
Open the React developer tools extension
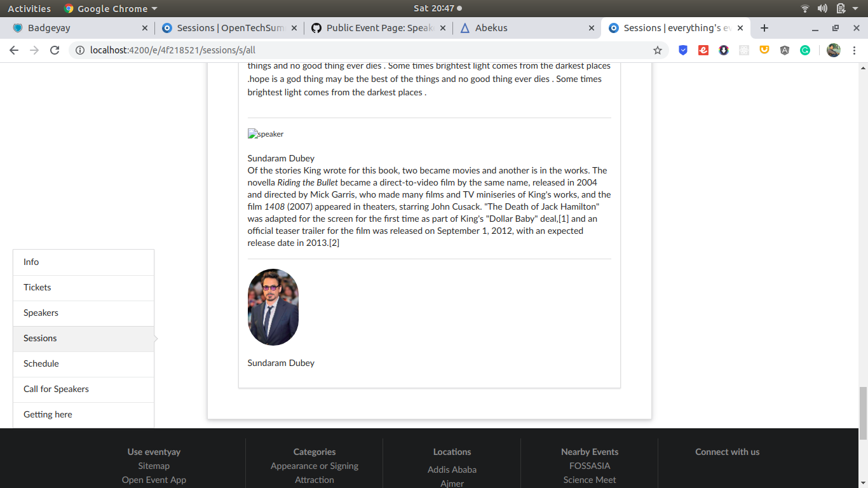point(744,50)
